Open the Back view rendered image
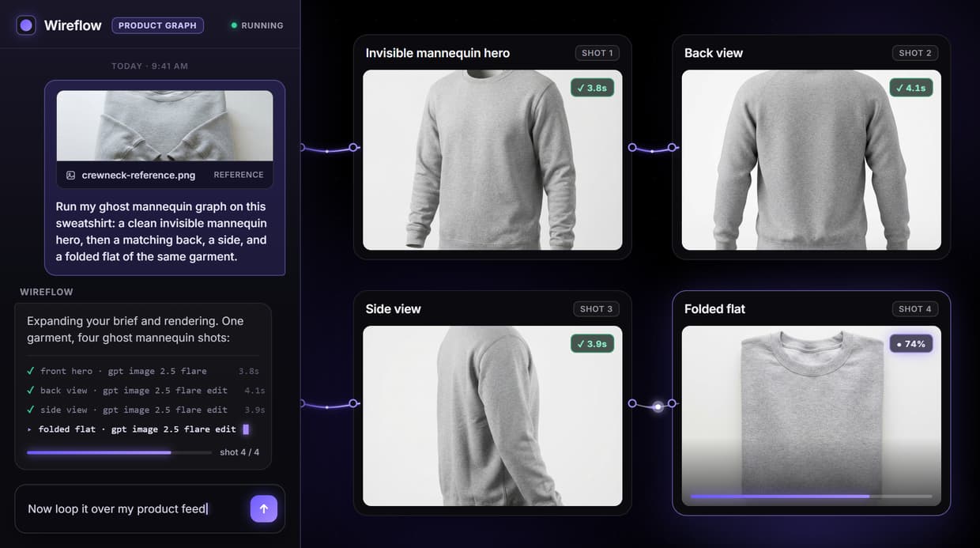Screen dimensions: 980x548 click(811, 161)
